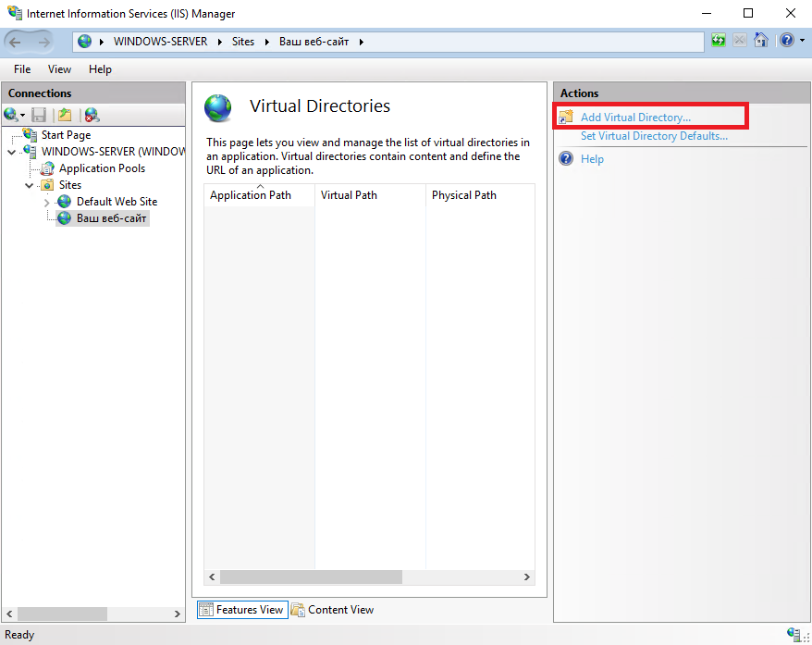Viewport: 812px width, 645px height.
Task: Click the Delete connection globe icon
Action: 92,115
